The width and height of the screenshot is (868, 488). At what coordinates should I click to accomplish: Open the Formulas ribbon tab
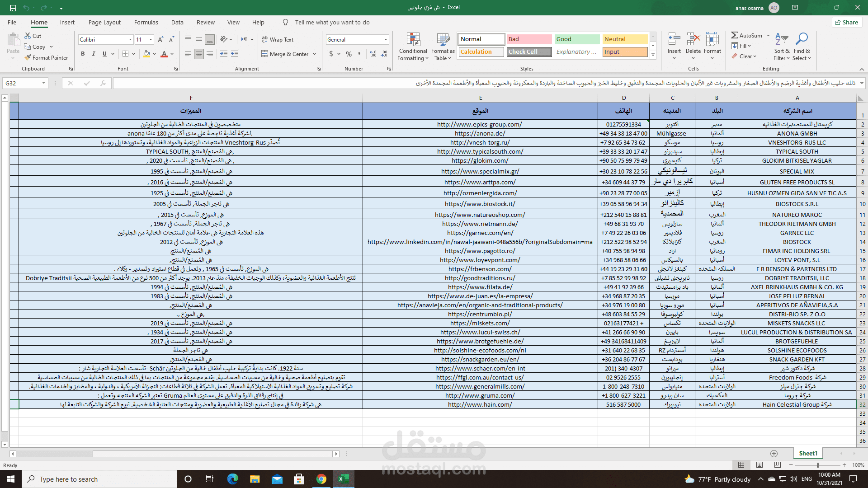[146, 22]
